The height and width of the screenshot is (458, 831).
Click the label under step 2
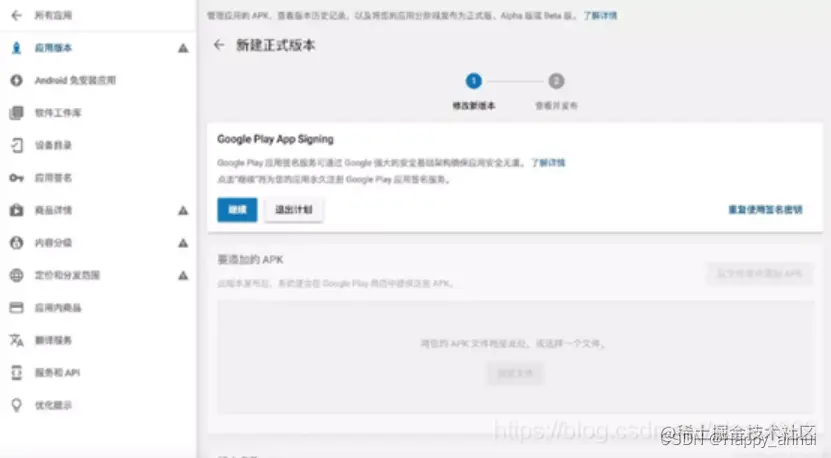556,106
